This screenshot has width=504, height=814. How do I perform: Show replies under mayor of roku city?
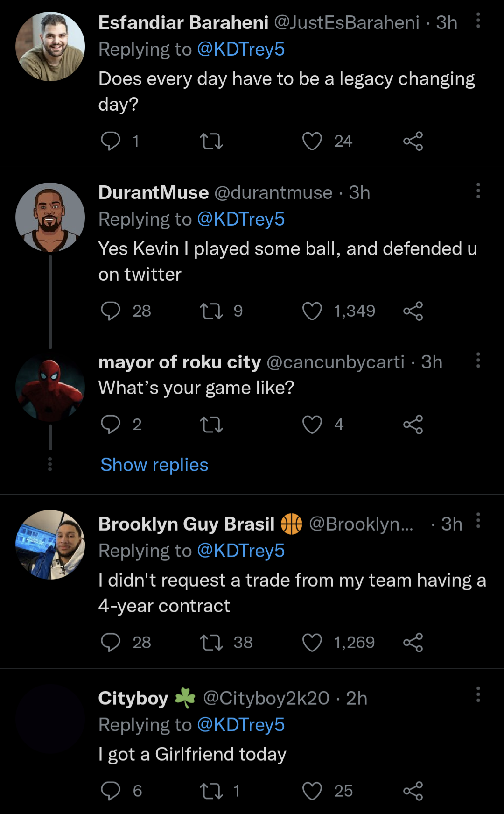[154, 465]
